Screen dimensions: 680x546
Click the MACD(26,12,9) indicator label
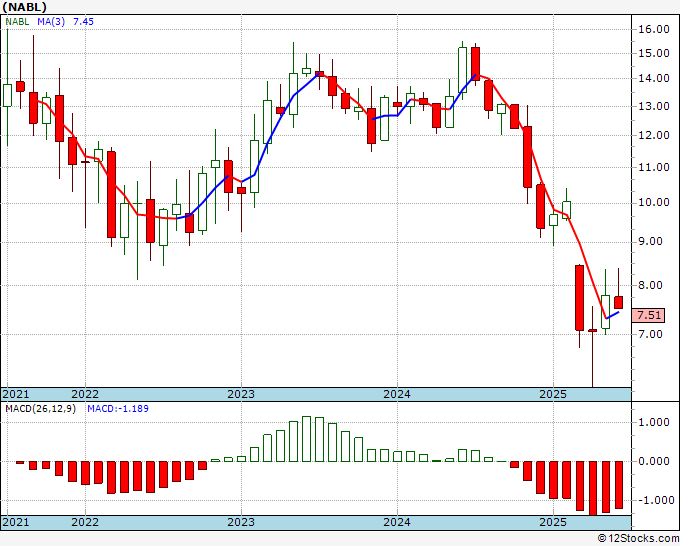(x=40, y=409)
